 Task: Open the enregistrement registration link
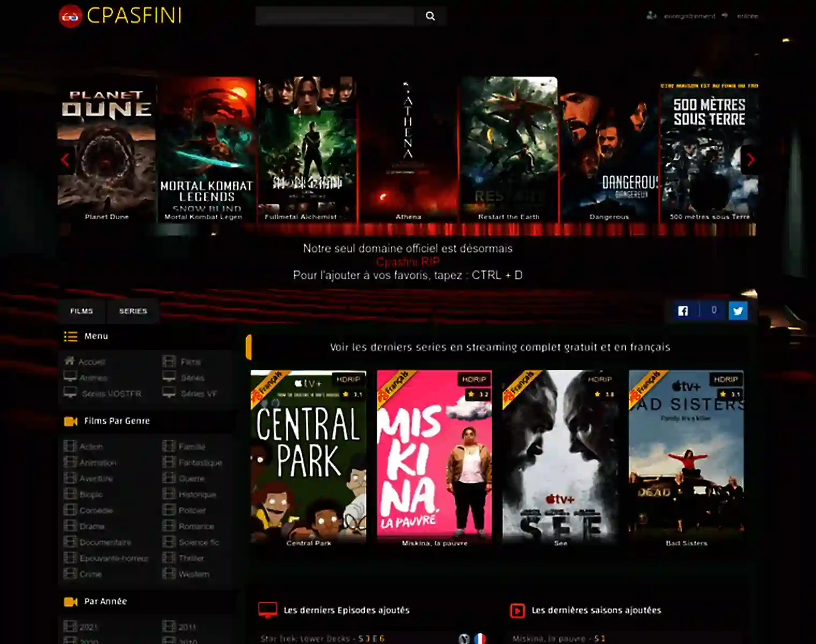[x=689, y=16]
